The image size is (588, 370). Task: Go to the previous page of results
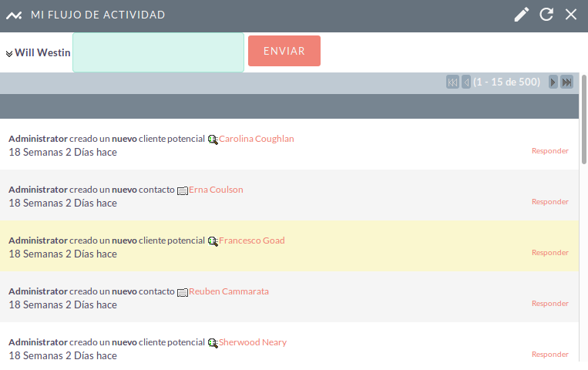pos(466,82)
